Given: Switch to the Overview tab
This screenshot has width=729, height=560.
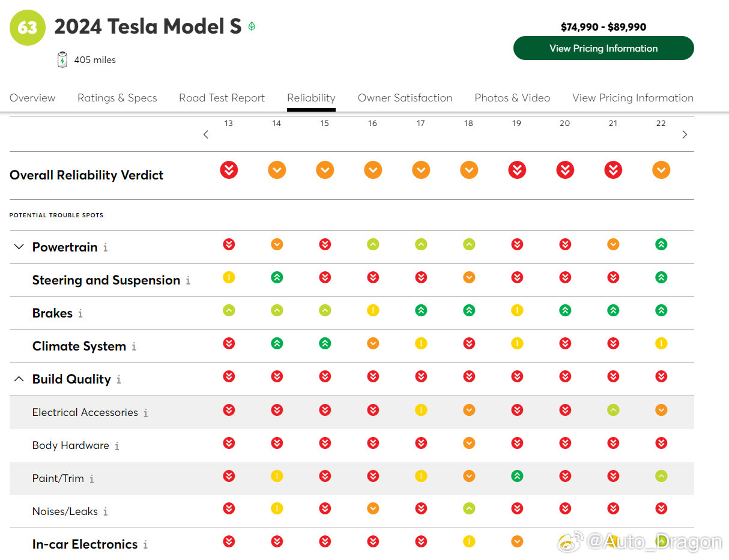Looking at the screenshot, I should pyautogui.click(x=32, y=98).
